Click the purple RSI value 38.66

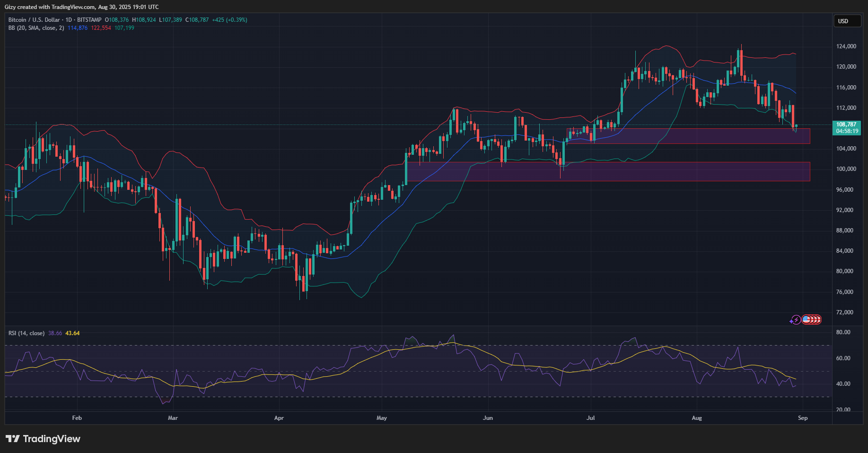(x=55, y=333)
